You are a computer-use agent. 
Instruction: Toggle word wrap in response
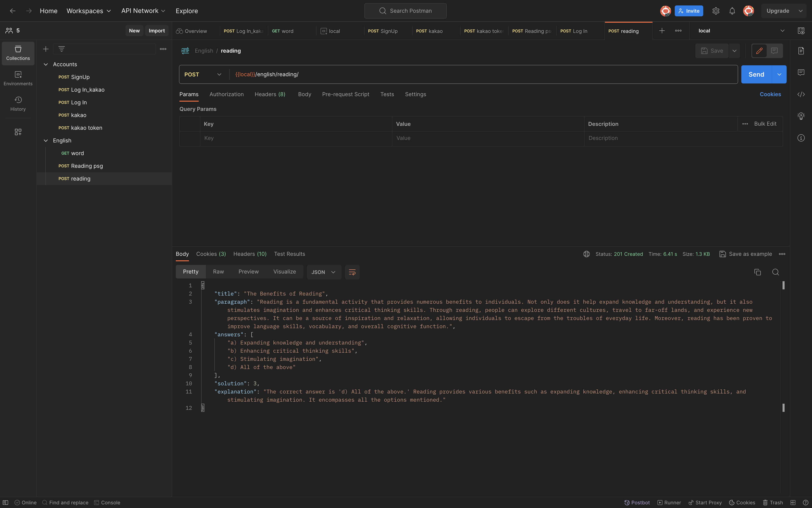click(x=352, y=272)
